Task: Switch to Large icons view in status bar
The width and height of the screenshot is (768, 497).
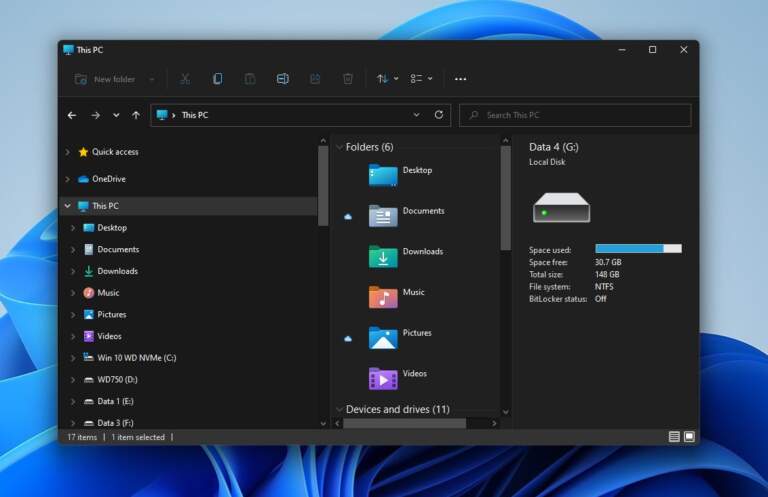Action: pyautogui.click(x=689, y=436)
